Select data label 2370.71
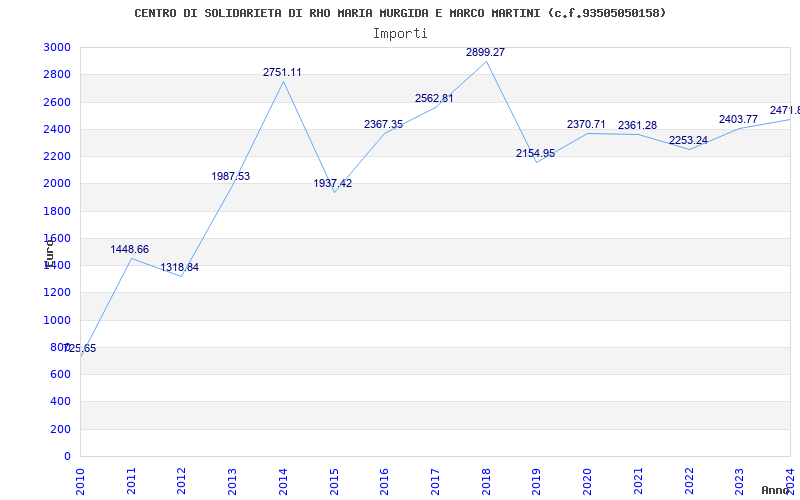The height and width of the screenshot is (500, 800). (586, 124)
